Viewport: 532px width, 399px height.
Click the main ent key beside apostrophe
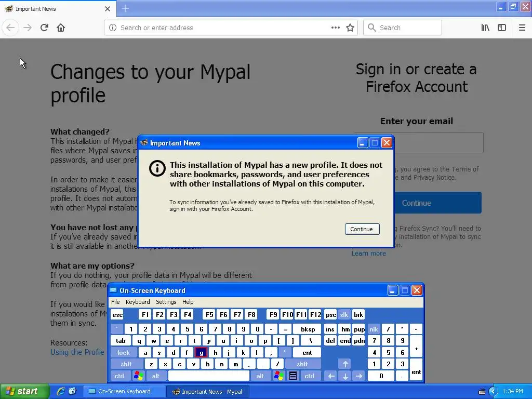(x=307, y=353)
